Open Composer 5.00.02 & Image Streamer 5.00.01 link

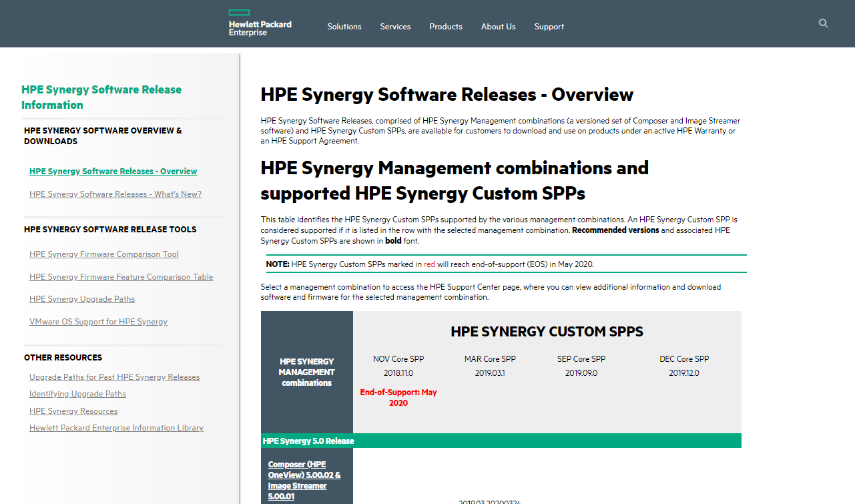[x=304, y=481]
